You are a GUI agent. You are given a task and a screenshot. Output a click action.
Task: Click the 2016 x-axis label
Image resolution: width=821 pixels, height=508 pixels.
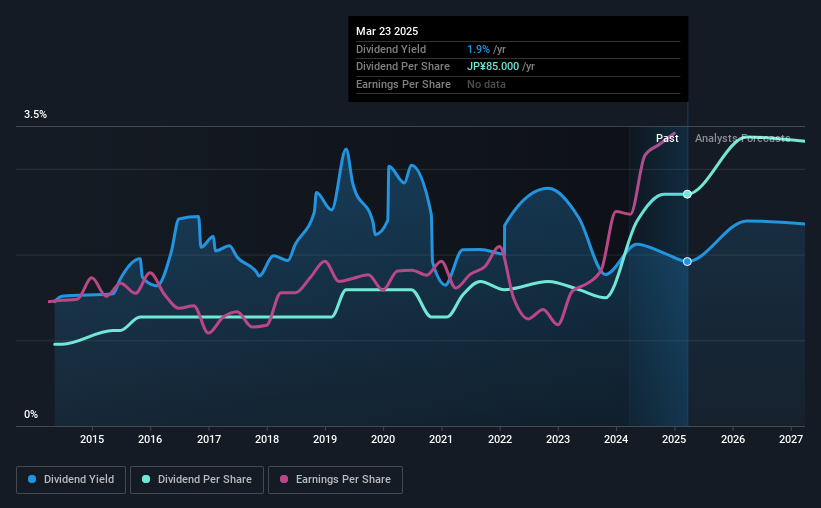coord(150,439)
